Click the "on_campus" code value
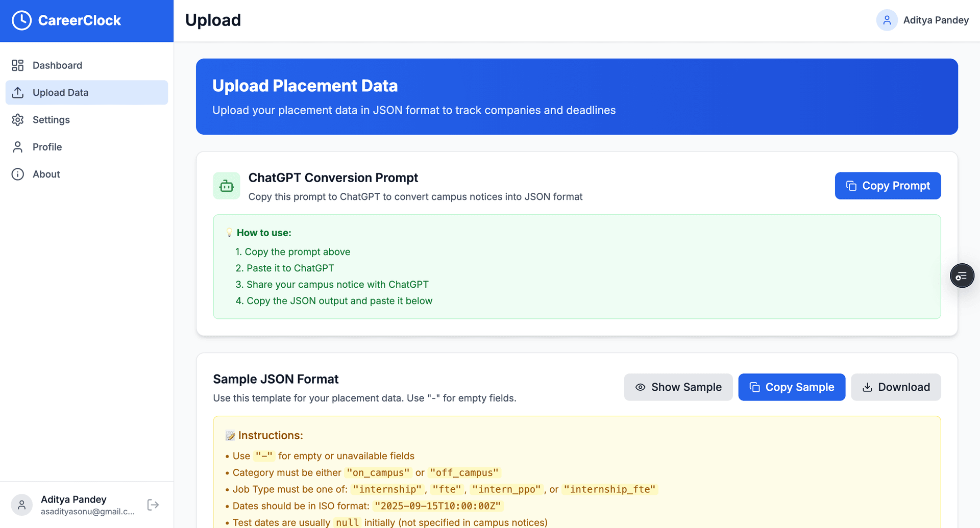Screen dimensions: 980x528 tap(378, 473)
